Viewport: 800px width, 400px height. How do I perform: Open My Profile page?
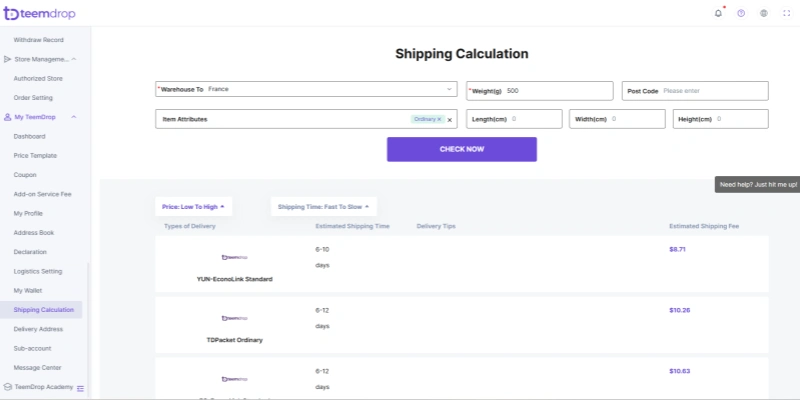click(28, 213)
